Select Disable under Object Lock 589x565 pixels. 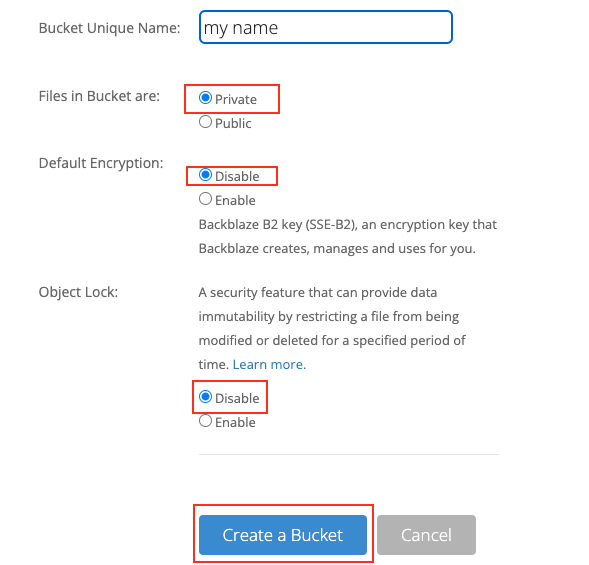click(205, 397)
